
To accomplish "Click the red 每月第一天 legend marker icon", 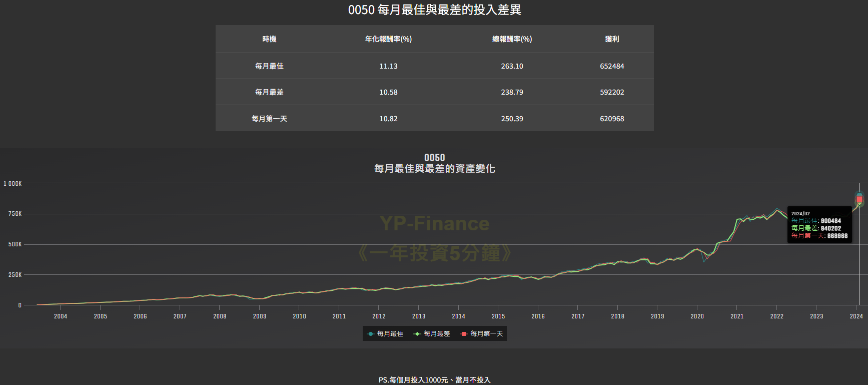I will point(464,334).
